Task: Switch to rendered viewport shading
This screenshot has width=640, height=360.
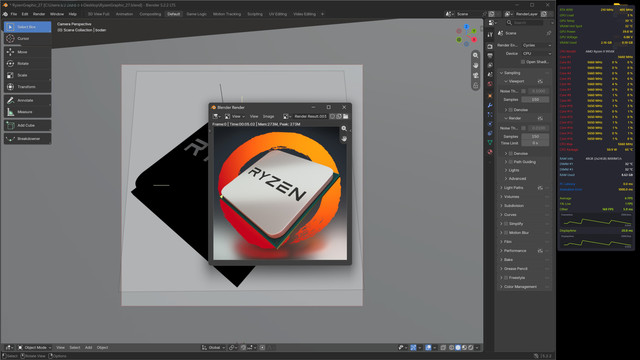Action: pyautogui.click(x=471, y=348)
